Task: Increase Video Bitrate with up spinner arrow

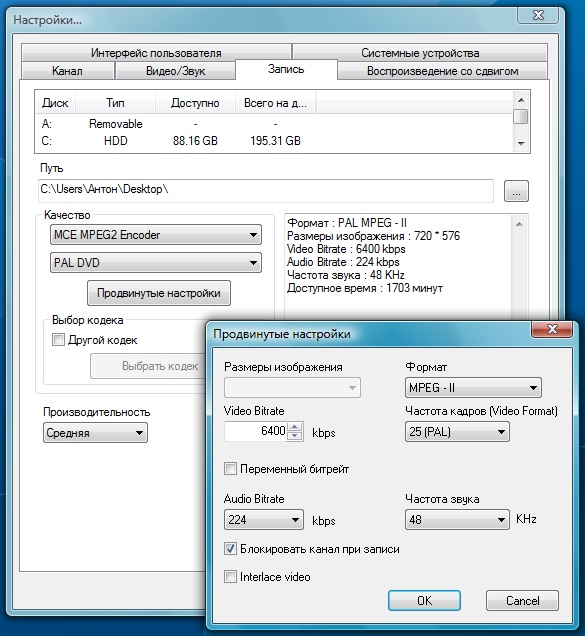Action: (x=295, y=426)
